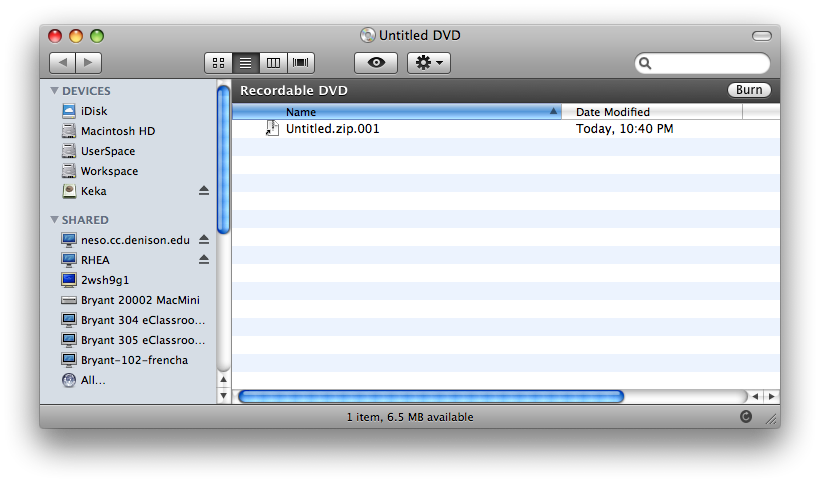Click the burn status icon in status bar
This screenshot has height=483, width=820.
(746, 417)
